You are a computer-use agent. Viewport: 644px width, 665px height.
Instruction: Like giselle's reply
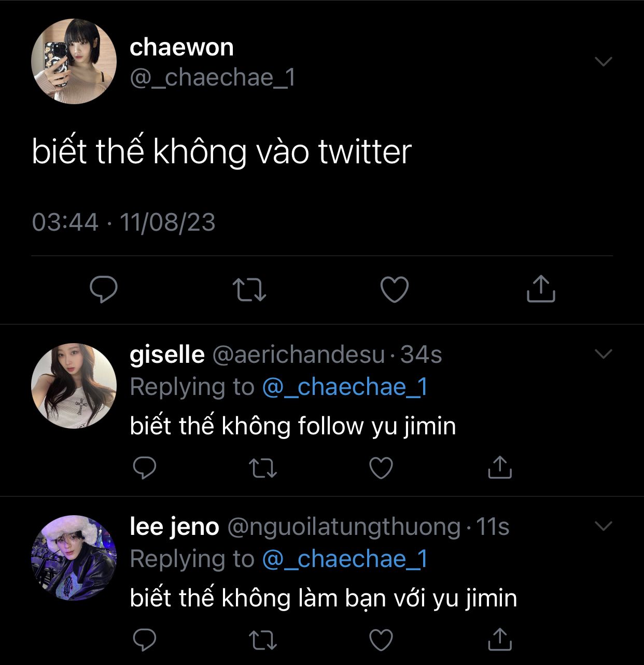381,468
